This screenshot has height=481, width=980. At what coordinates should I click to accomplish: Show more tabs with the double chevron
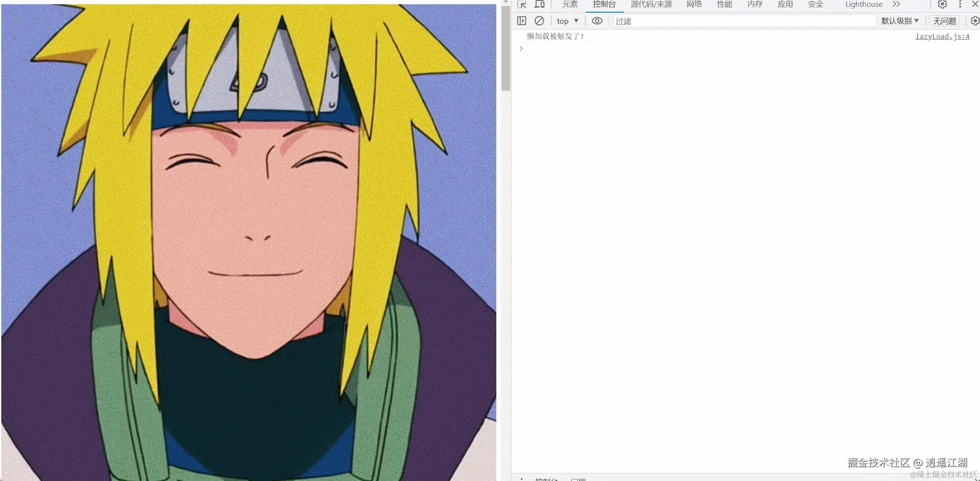tap(896, 4)
